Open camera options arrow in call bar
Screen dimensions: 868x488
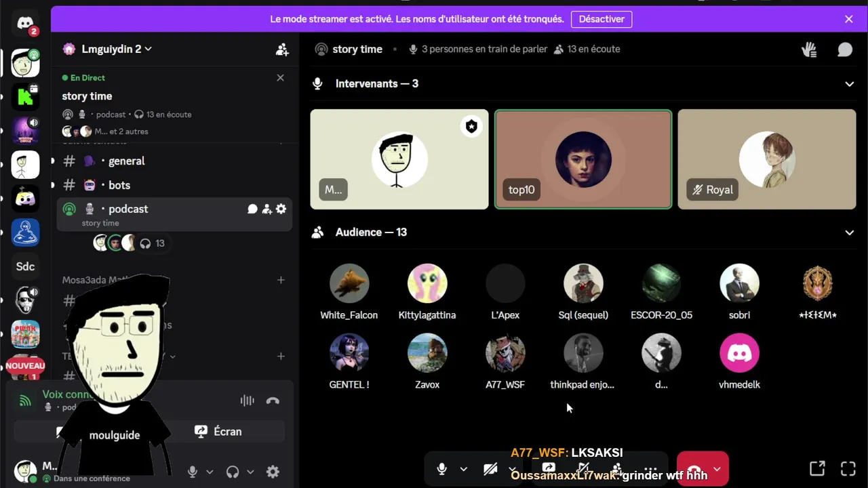coord(513,469)
